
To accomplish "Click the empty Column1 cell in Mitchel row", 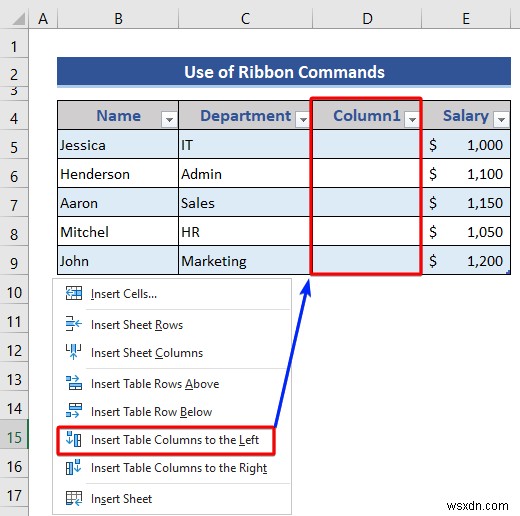I will tap(367, 232).
